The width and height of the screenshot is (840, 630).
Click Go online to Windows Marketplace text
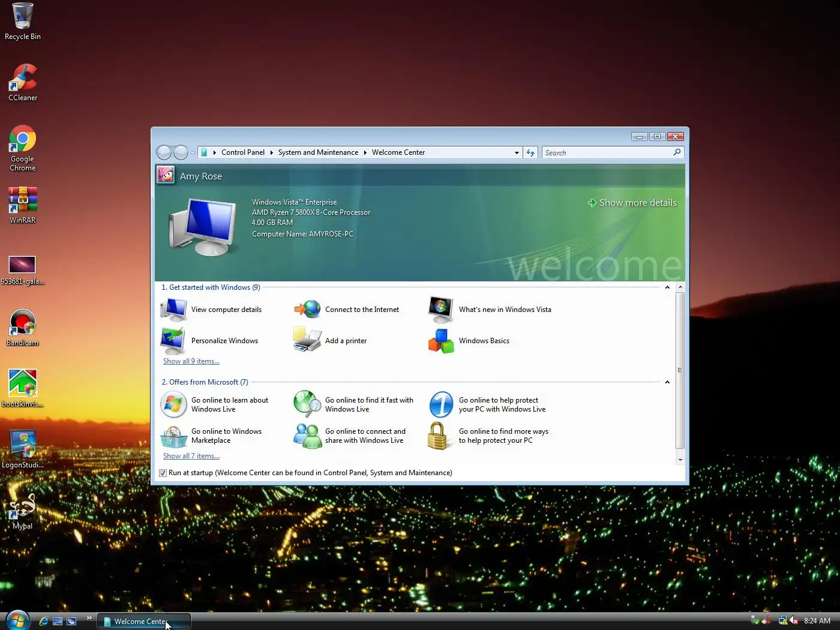(226, 436)
